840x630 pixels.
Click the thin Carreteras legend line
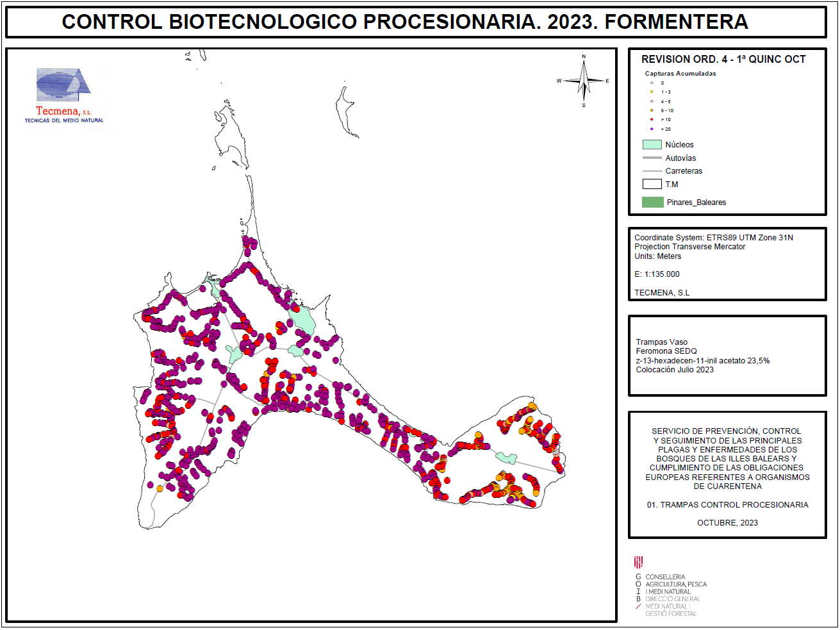(652, 171)
